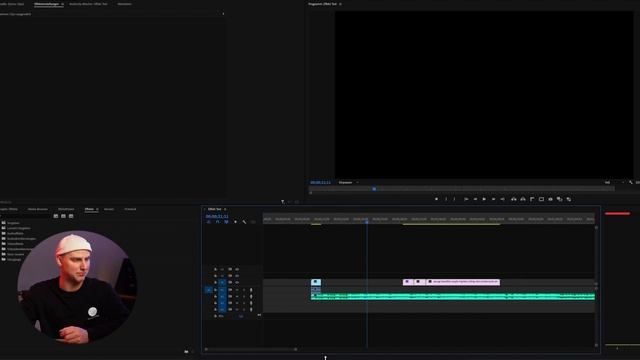
Task: Click the camera Export Frame icon
Action: [x=550, y=199]
